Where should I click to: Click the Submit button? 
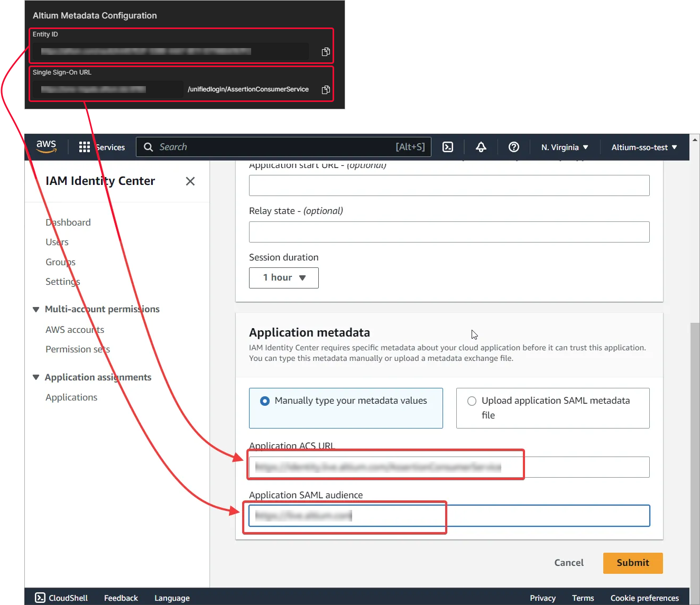(633, 563)
